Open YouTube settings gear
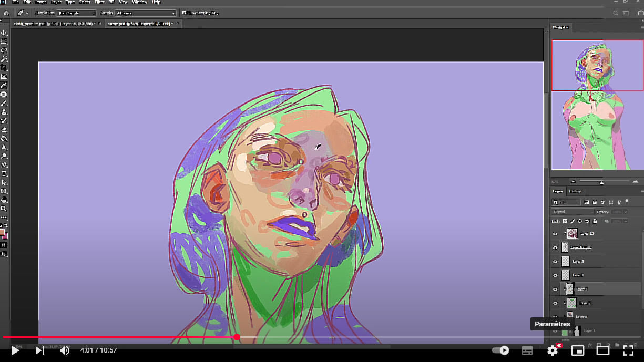The image size is (644, 362). pyautogui.click(x=553, y=350)
